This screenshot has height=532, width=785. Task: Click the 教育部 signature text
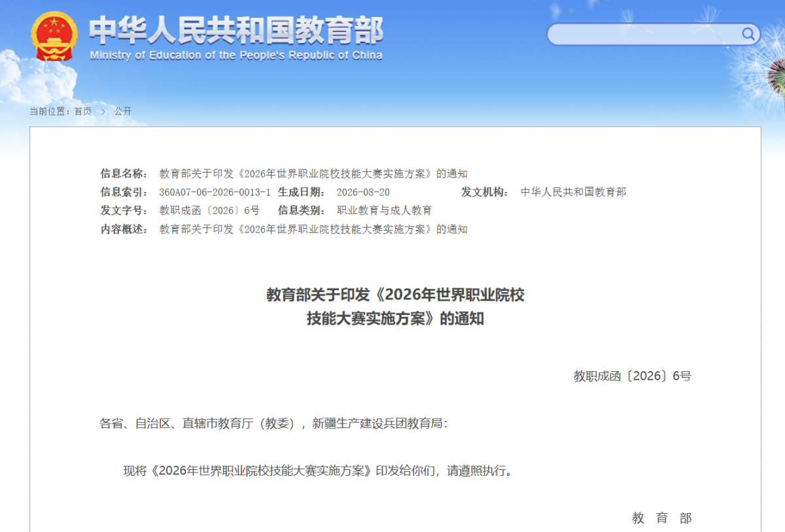tap(661, 518)
